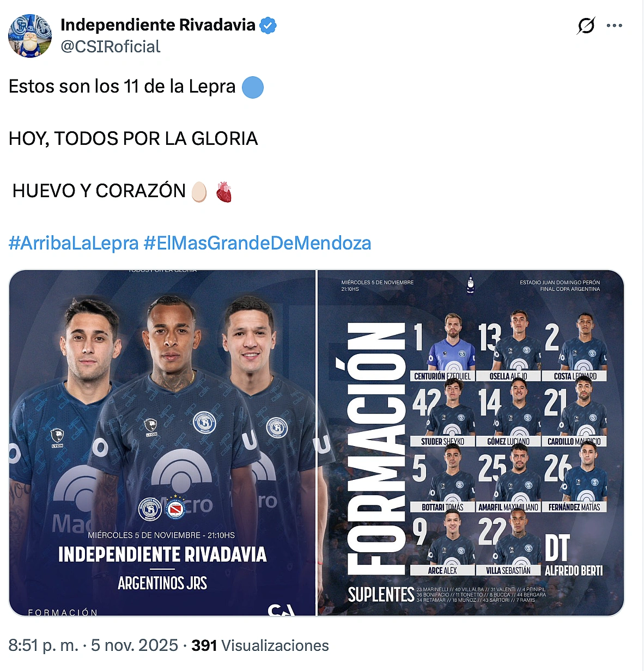Open the three-dot more options menu

point(614,26)
